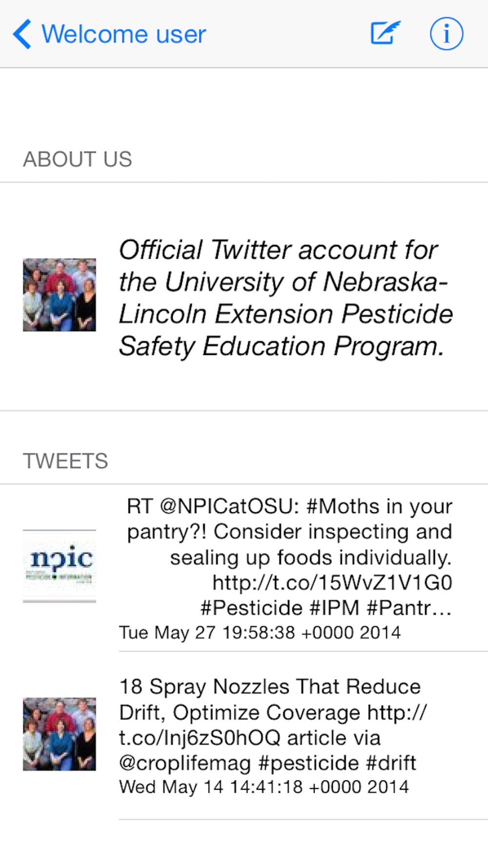The width and height of the screenshot is (488, 868).
Task: Open the Official Twitter account description
Action: 286,298
